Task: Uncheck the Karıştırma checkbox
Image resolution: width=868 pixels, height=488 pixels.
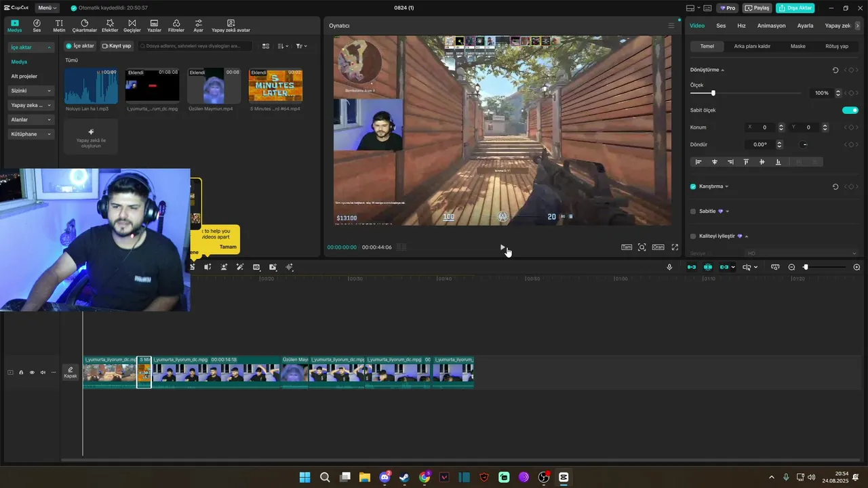Action: (x=693, y=186)
